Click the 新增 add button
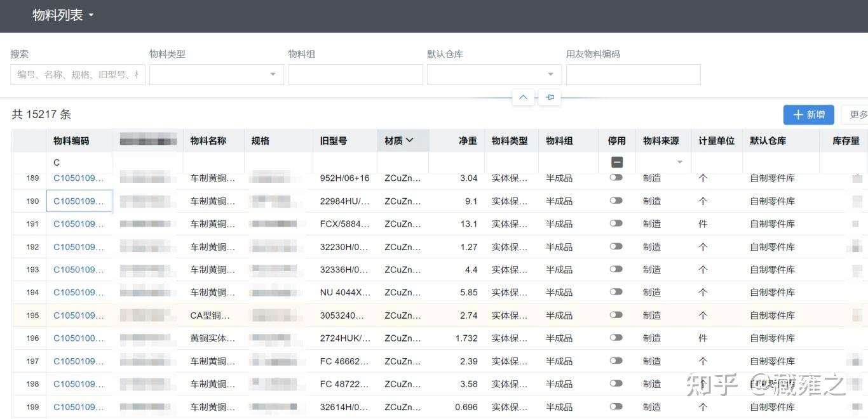The height and width of the screenshot is (419, 868). coord(809,115)
